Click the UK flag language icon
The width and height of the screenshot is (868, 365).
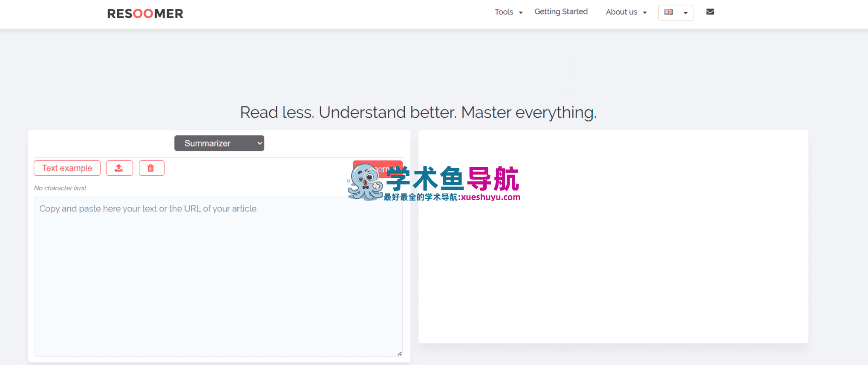(x=669, y=12)
